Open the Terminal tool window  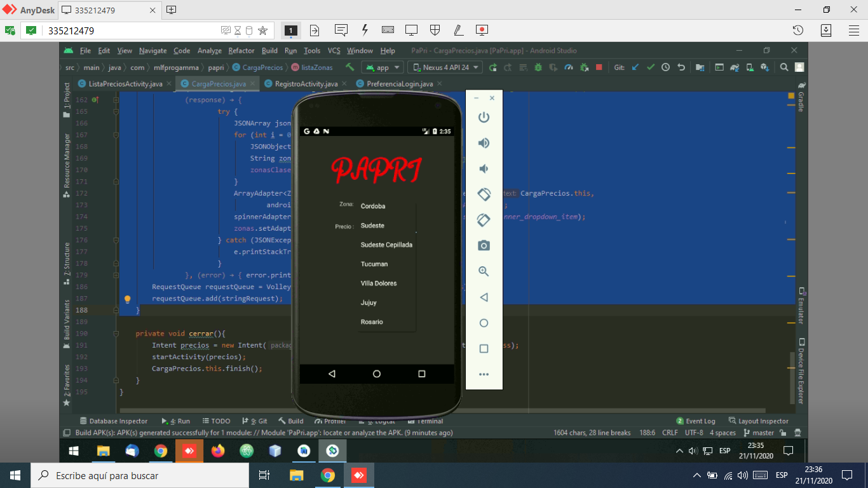click(424, 421)
